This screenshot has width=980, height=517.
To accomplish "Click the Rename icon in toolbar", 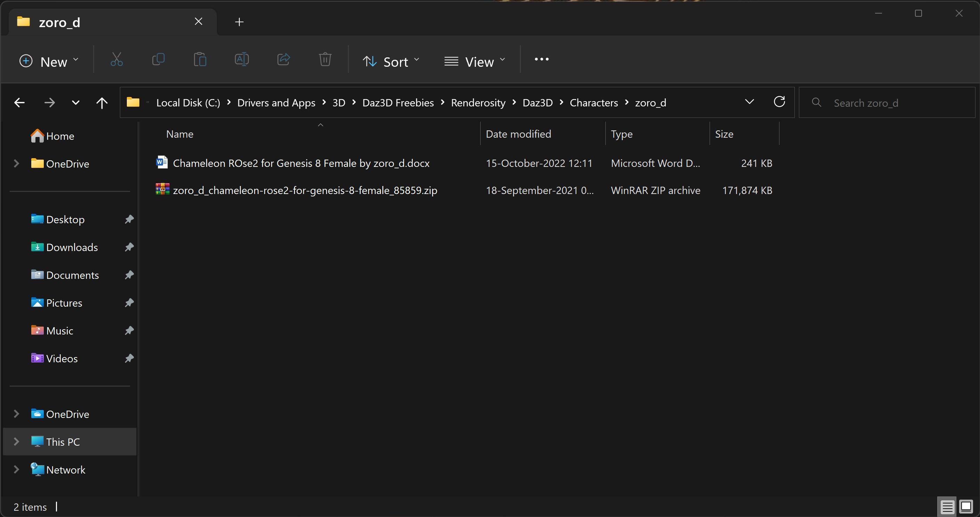I will point(242,60).
